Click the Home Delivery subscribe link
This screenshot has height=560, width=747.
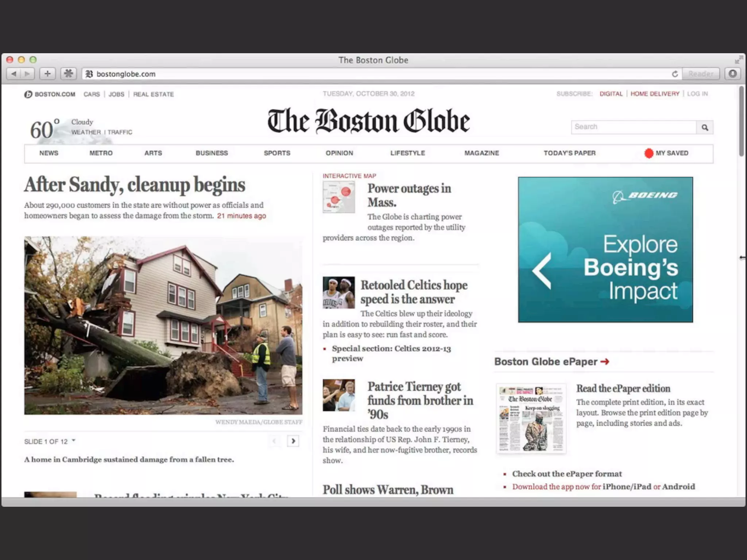(x=655, y=94)
